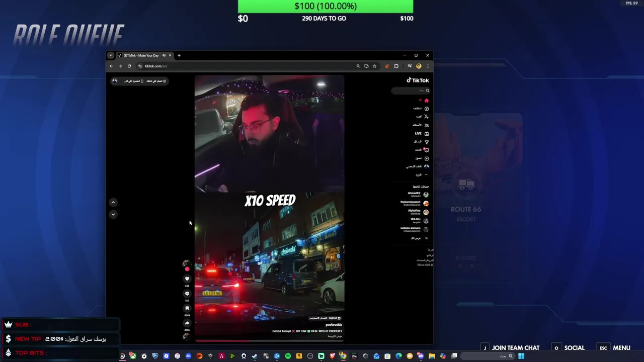
Task: Go to the next video with down arrow
Action: point(113,214)
